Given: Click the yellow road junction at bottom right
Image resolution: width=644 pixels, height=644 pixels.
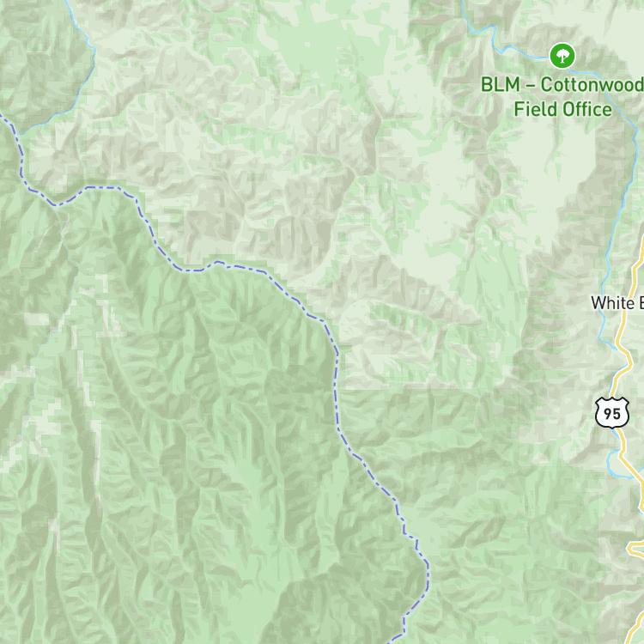Looking at the screenshot, I should pos(634,549).
